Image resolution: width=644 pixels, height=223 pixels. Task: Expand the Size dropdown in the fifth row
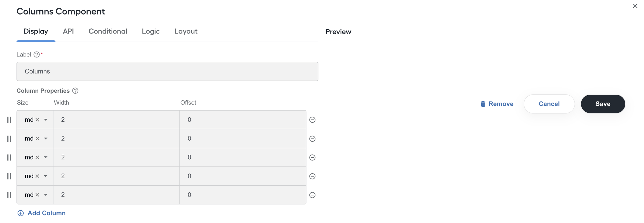46,195
